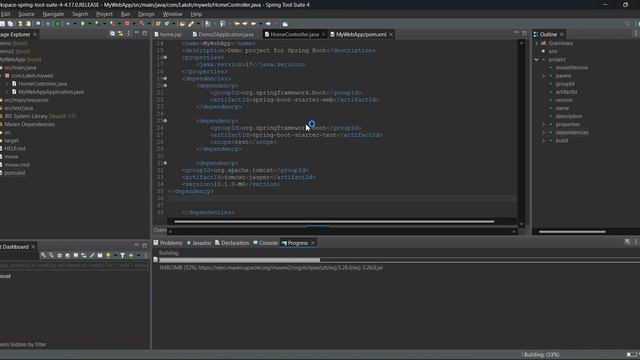The image size is (640, 360).
Task: Click the red Relaunch toolbar icon
Action: tap(127, 24)
